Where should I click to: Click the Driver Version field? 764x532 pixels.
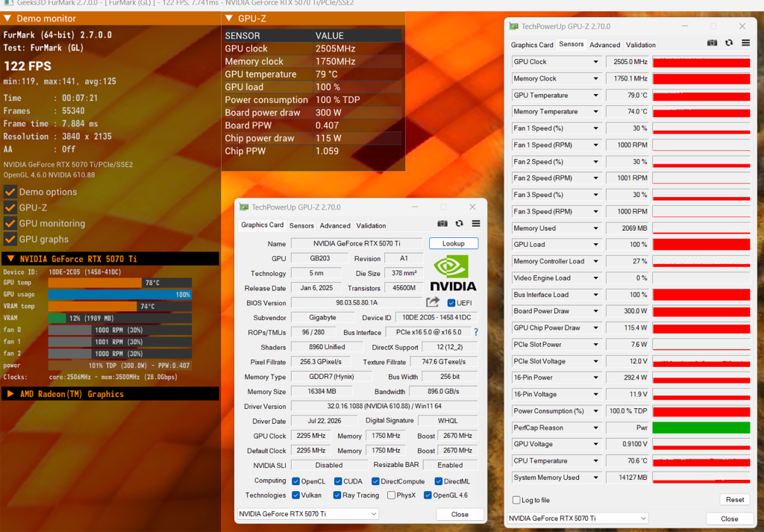(384, 406)
